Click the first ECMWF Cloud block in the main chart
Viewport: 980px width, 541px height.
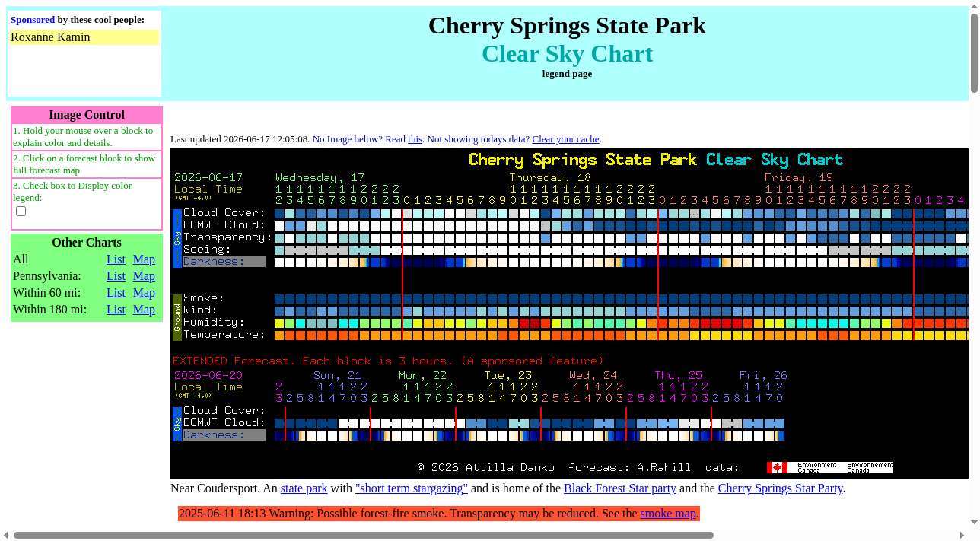coord(279,226)
